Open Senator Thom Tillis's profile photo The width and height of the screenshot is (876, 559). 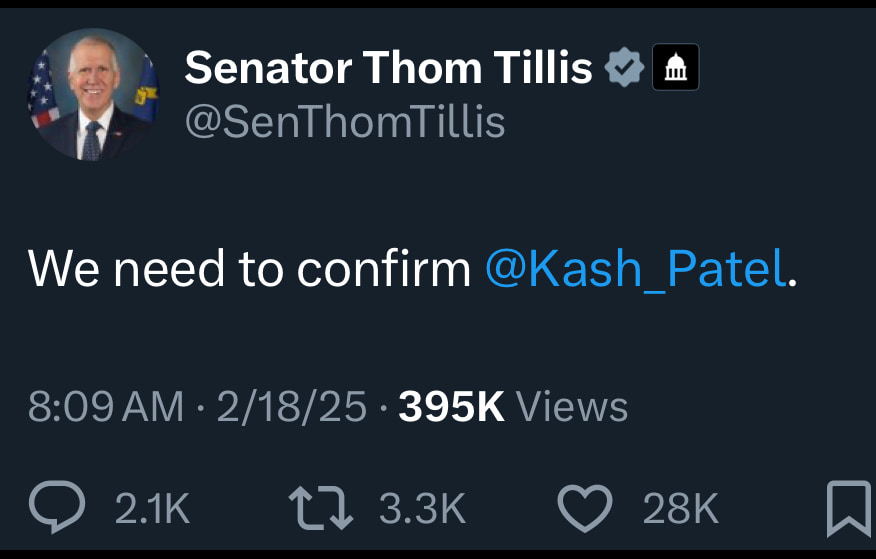pos(92,94)
